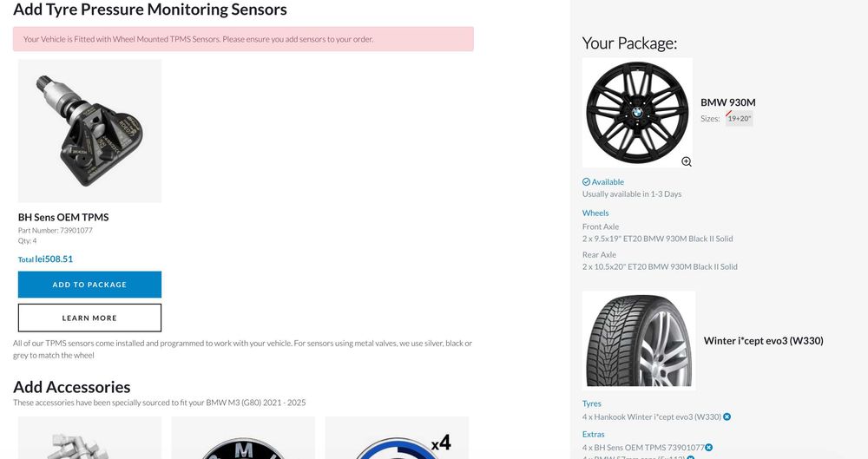Click the Winter i*cept evo3 tyre image
868x459 pixels.
(x=638, y=339)
